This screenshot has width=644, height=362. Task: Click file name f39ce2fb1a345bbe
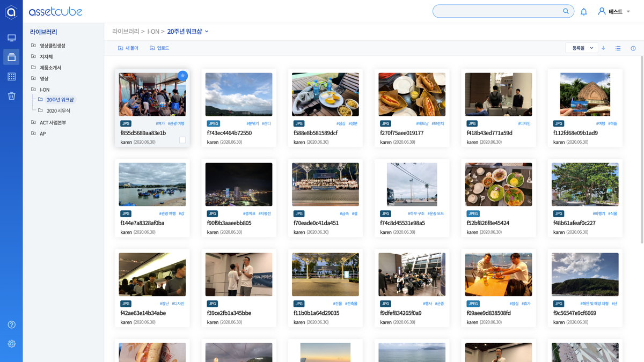(x=229, y=313)
